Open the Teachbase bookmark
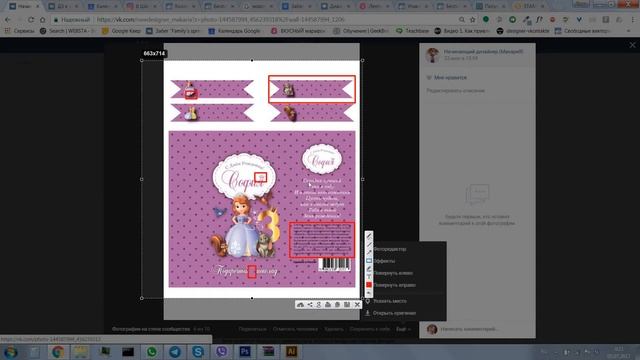The width and height of the screenshot is (640, 360). 412,31
